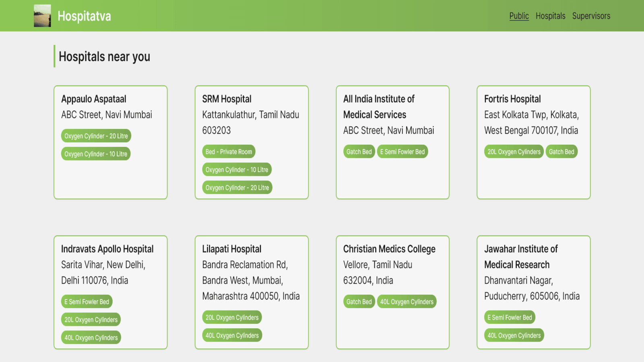Image resolution: width=644 pixels, height=362 pixels.
Task: Select the Appaulo Aspataal hospital name
Action: (x=93, y=99)
